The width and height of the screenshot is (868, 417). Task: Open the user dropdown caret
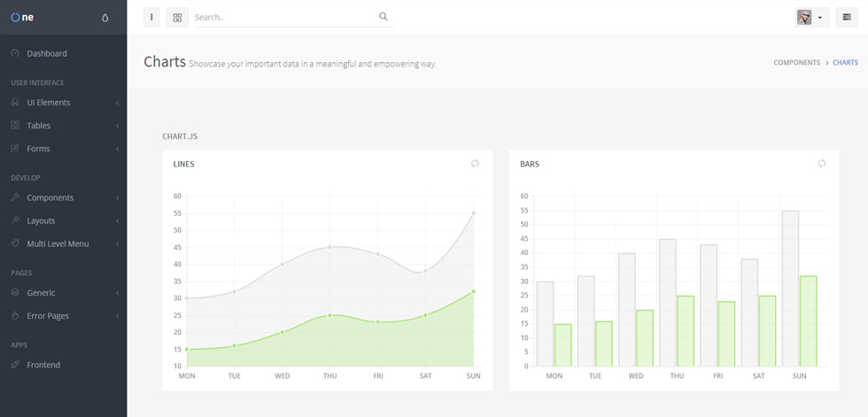coord(820,18)
